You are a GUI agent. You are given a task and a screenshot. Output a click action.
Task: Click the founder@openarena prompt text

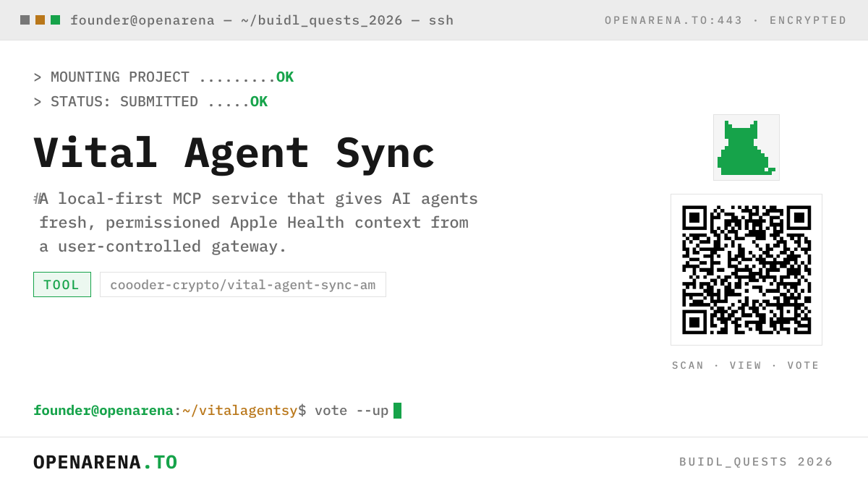point(103,411)
